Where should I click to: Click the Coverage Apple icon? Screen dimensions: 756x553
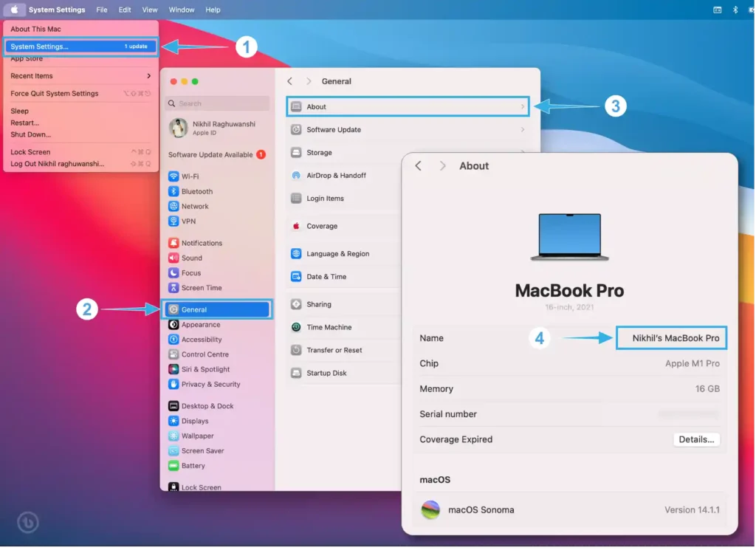click(x=296, y=226)
